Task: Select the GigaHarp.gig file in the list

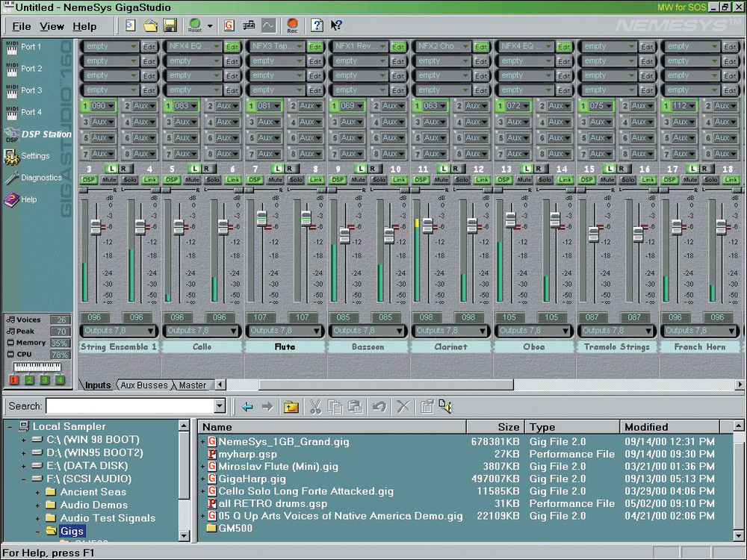Action: click(x=252, y=479)
